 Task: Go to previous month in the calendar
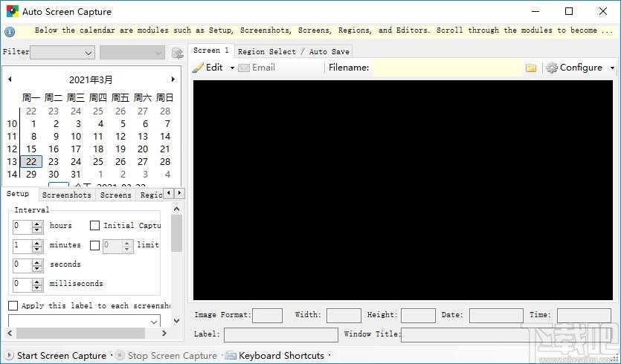pos(10,79)
